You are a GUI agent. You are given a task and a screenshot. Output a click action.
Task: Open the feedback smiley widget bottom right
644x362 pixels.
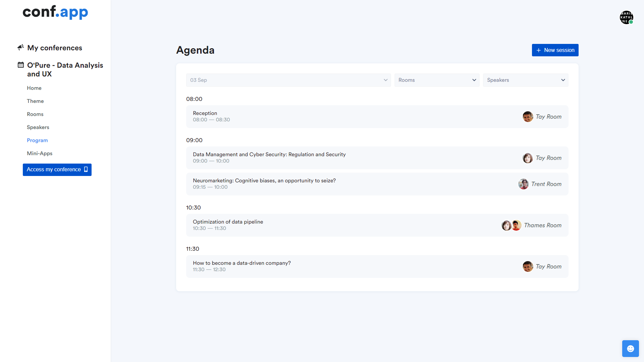pos(630,348)
